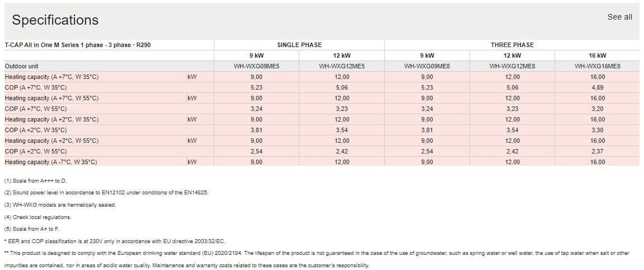This screenshot has height=270, width=644.
Task: Select the SINGLE PHASE column group header
Action: [x=299, y=45]
